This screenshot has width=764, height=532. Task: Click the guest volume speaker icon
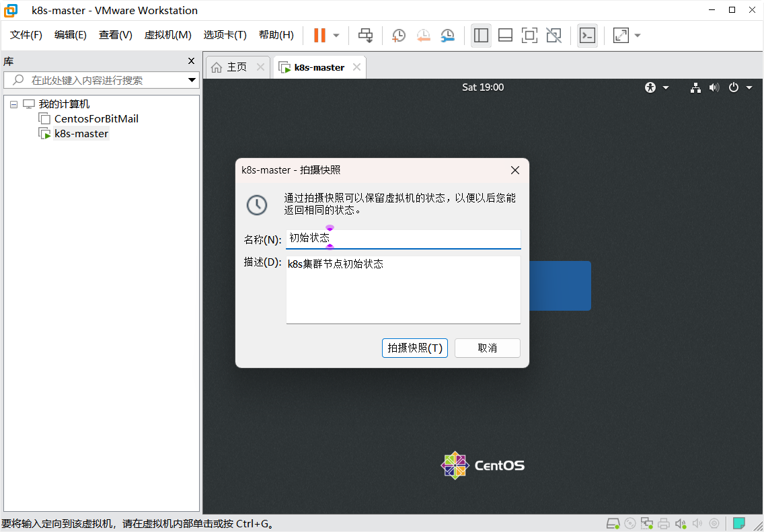pyautogui.click(x=714, y=87)
